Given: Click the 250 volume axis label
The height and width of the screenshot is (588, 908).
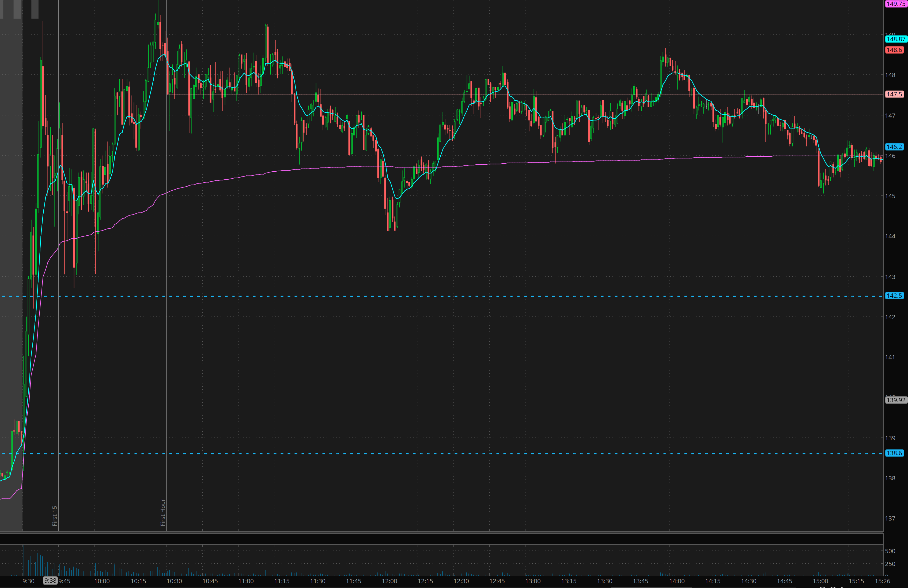Looking at the screenshot, I should [890, 564].
